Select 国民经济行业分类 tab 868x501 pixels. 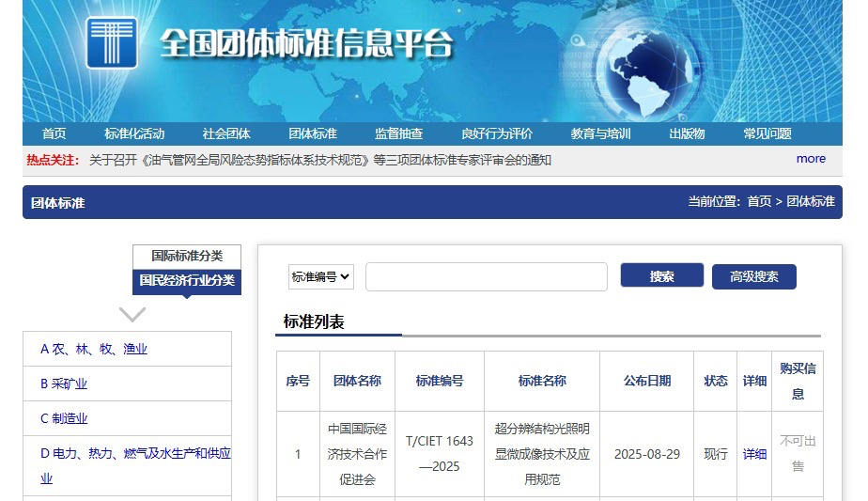coord(187,280)
